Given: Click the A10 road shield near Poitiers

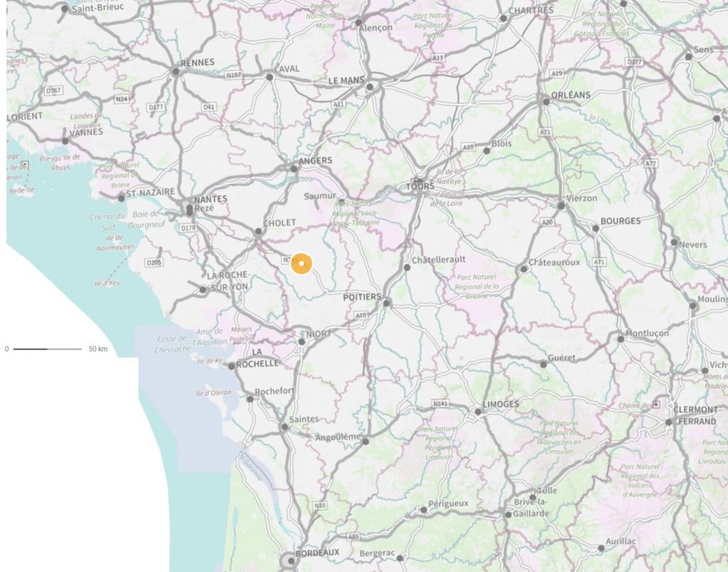Looking at the screenshot, I should click(x=360, y=315).
